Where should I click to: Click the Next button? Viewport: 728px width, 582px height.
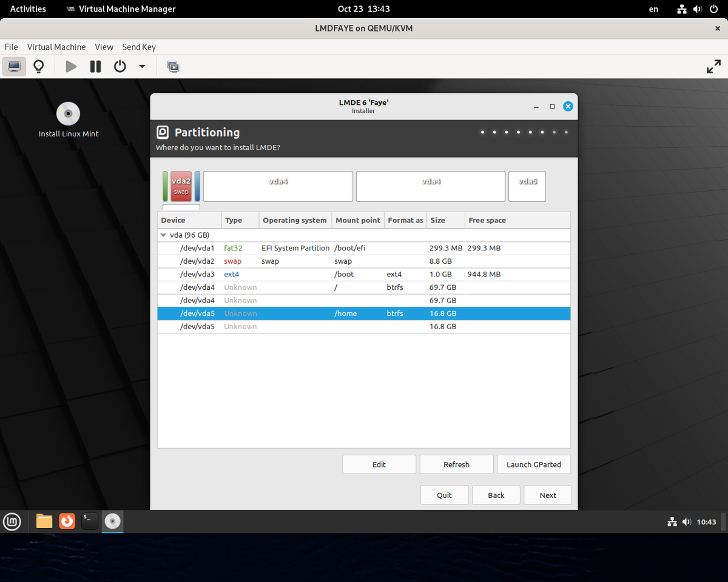548,495
